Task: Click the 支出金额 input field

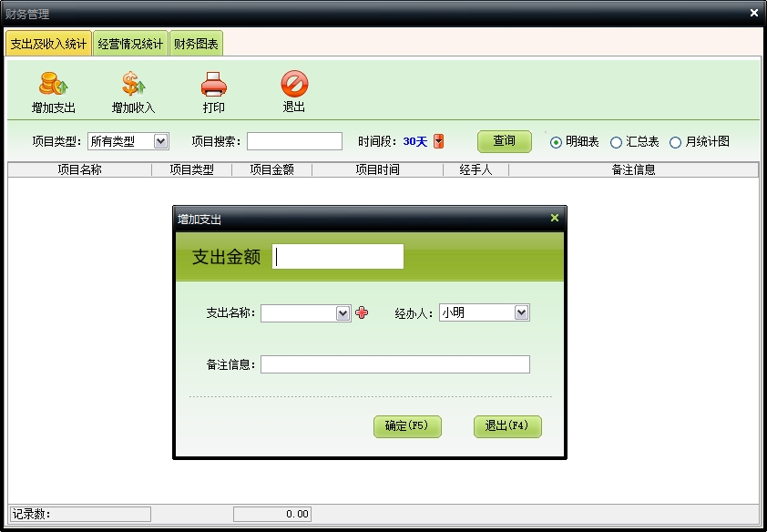Action: pyautogui.click(x=338, y=257)
